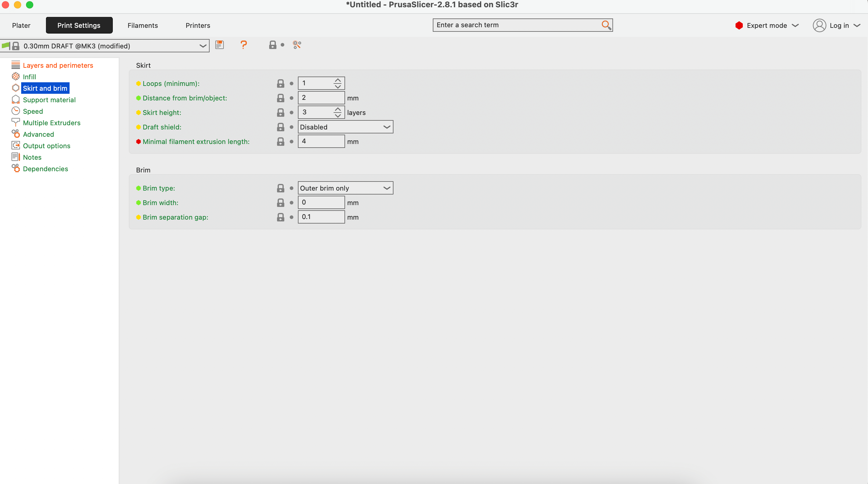Click the toolbar reset dot beside the lock

(x=282, y=45)
